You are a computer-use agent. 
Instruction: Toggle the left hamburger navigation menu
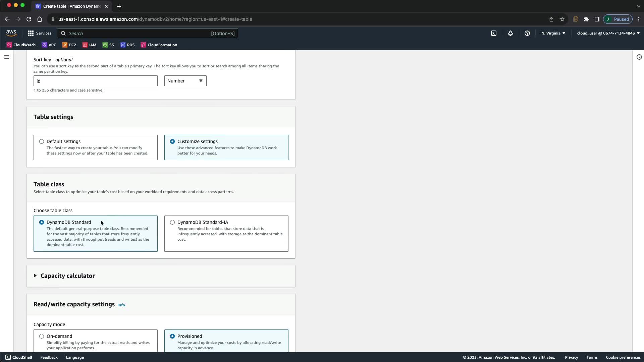pos(7,57)
